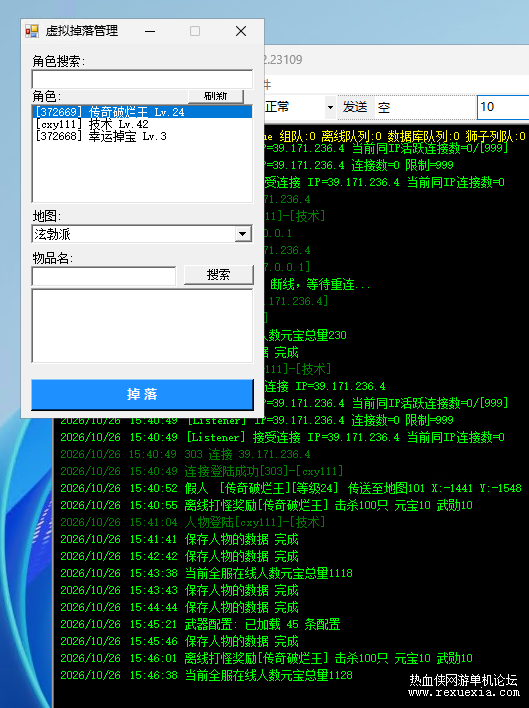Click log line 当前全服在线人数元宝总里1128
The width and height of the screenshot is (529, 708).
[206, 675]
